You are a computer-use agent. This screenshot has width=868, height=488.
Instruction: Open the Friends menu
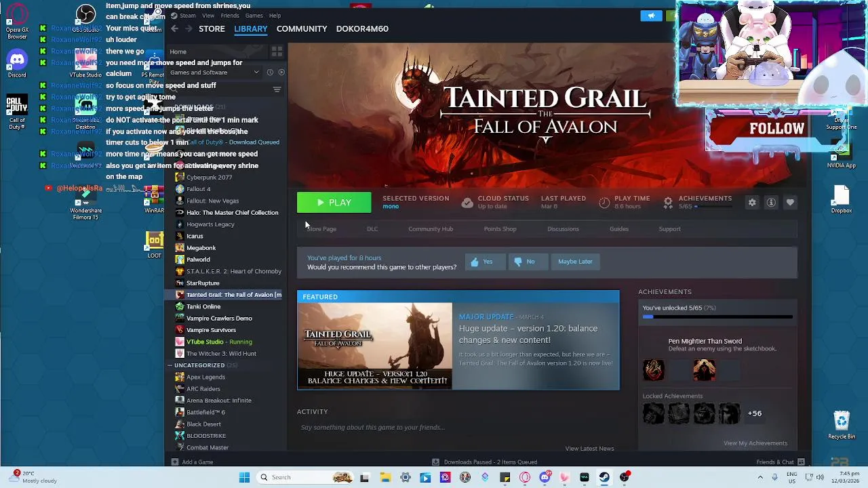tap(230, 16)
